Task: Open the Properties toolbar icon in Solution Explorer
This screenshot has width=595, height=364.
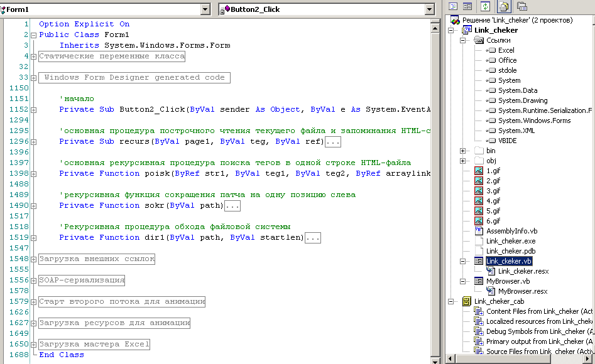Action: click(x=523, y=6)
